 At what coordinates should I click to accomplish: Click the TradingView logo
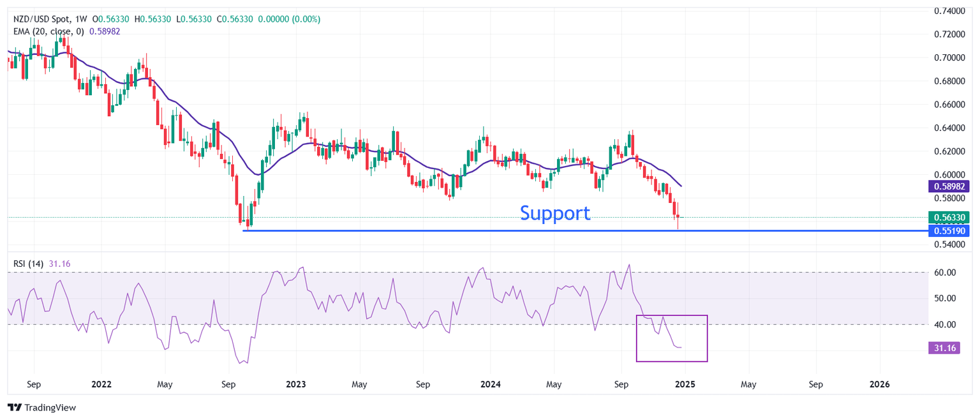pos(41,407)
